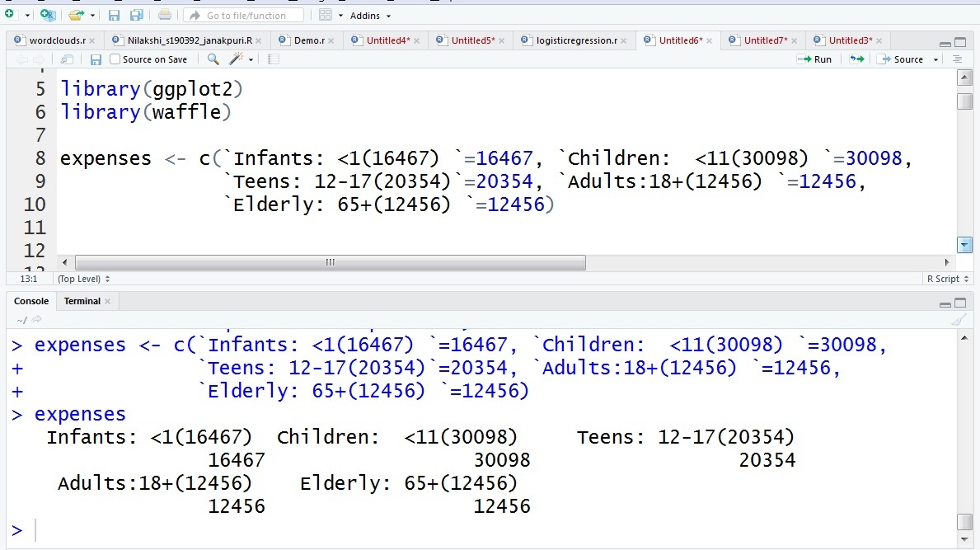Click the Find/Replace magnifier icon
980x550 pixels.
point(213,59)
